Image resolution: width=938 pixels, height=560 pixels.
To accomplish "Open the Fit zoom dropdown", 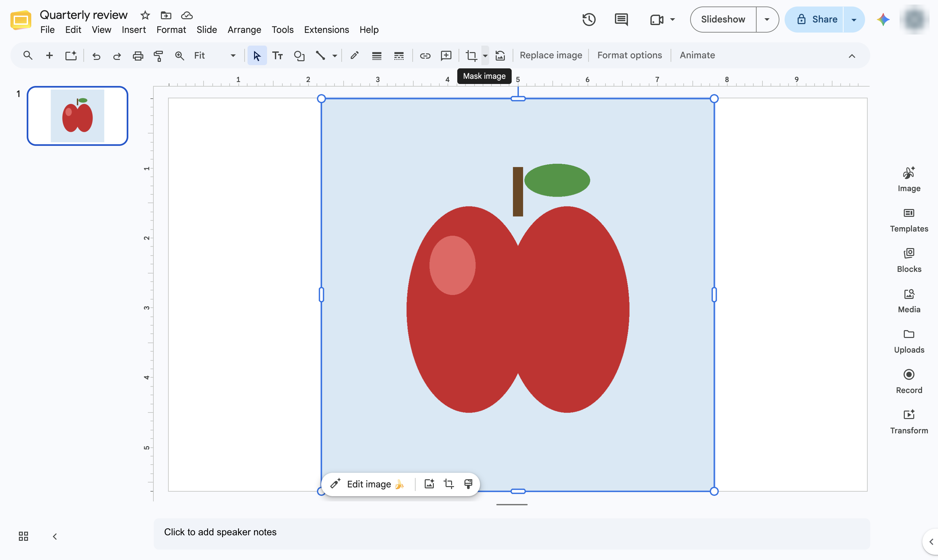I will (x=215, y=55).
